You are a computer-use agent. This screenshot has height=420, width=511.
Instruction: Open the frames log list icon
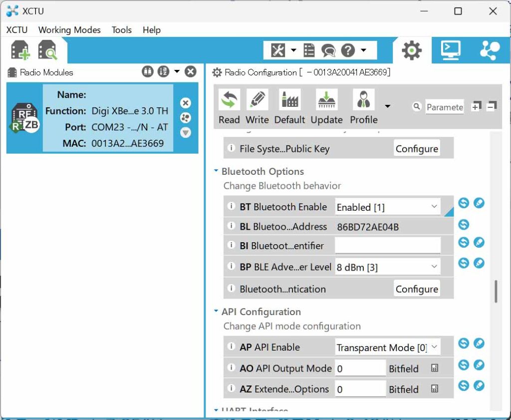point(309,50)
